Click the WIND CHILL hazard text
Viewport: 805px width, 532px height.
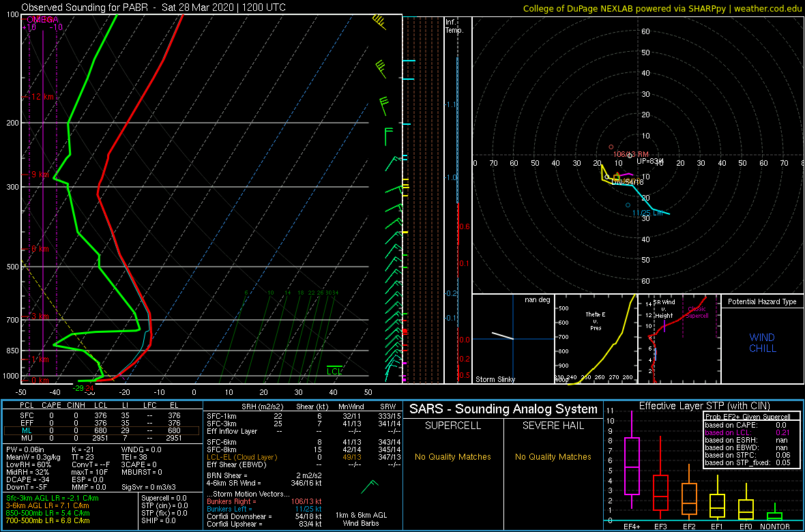763,343
